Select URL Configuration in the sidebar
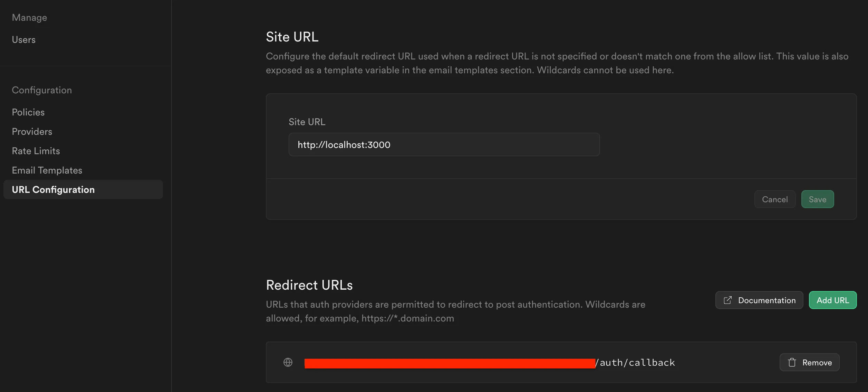 [x=53, y=189]
